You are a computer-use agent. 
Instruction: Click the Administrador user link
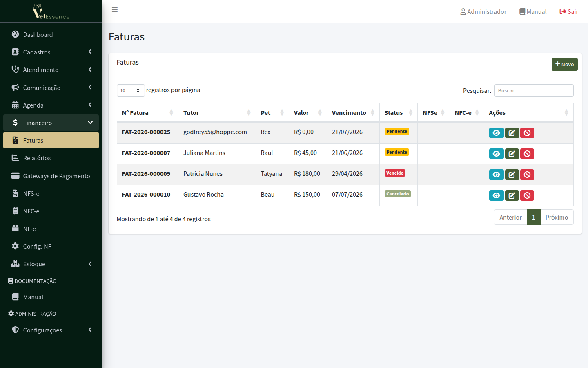tap(483, 11)
